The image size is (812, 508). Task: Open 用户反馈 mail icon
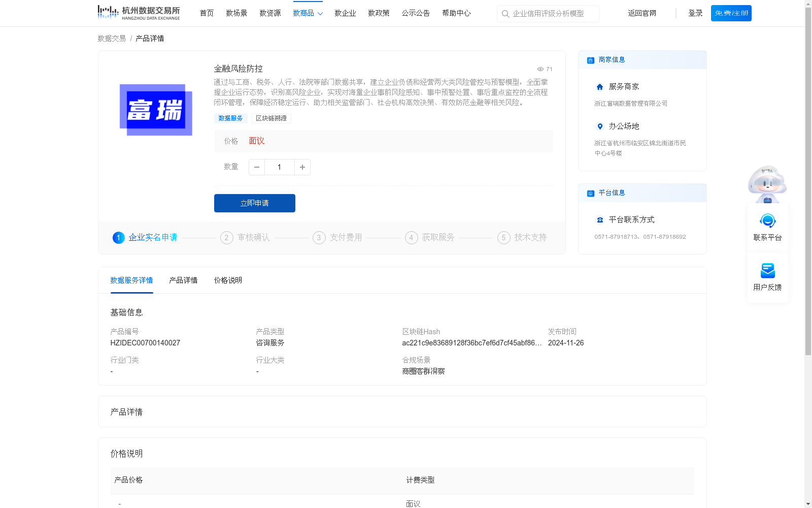[x=767, y=271]
